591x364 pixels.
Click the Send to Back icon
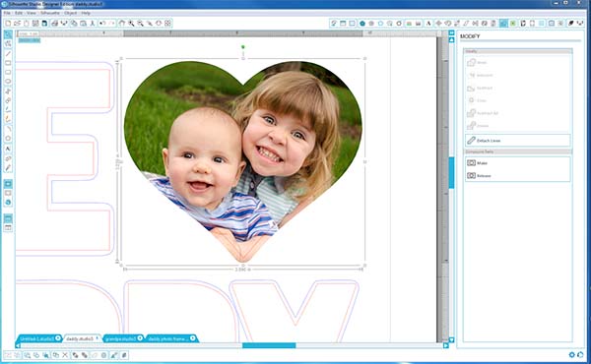[x=85, y=355]
